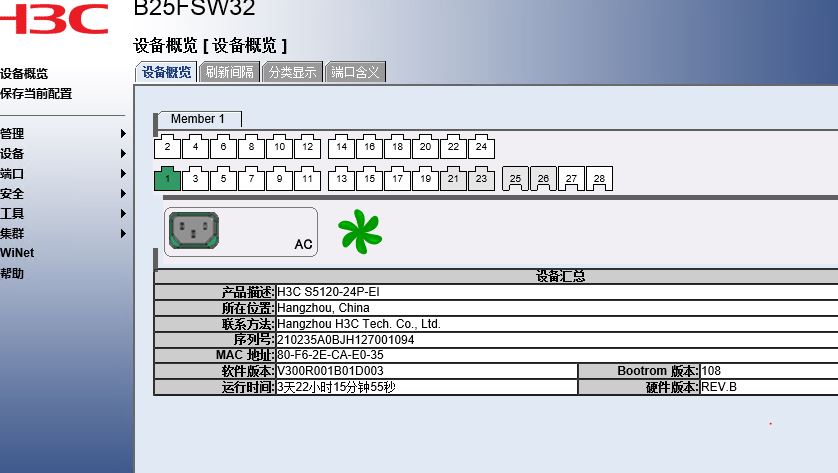Click software version V300R001B01D003
Viewport: 838px width, 473px height.
point(330,371)
